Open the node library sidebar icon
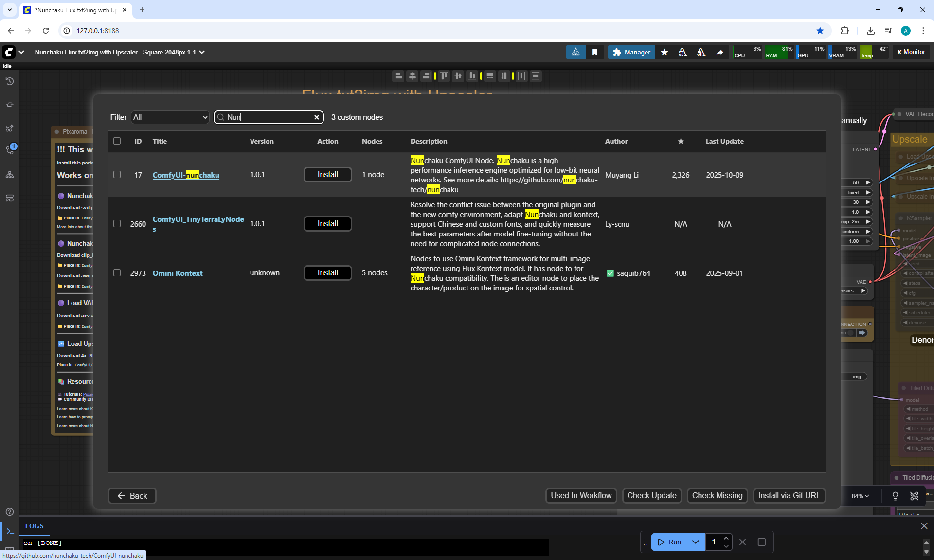Screen dimensions: 934x560 9,128
